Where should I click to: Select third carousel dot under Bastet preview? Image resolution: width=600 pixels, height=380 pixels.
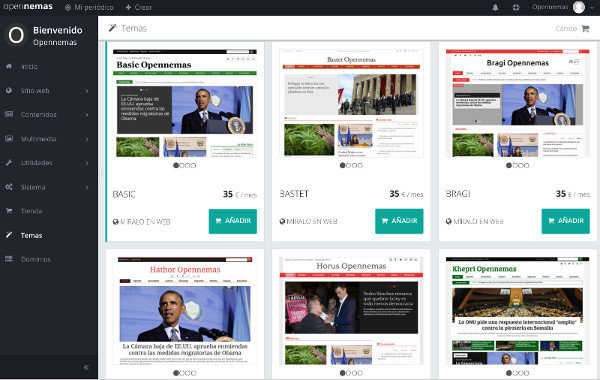point(354,166)
